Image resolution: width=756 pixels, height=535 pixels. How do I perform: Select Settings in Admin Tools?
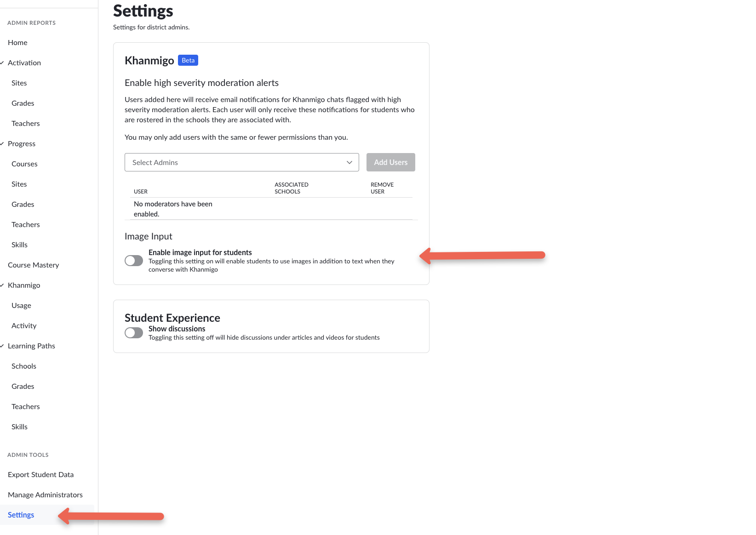[x=21, y=515]
